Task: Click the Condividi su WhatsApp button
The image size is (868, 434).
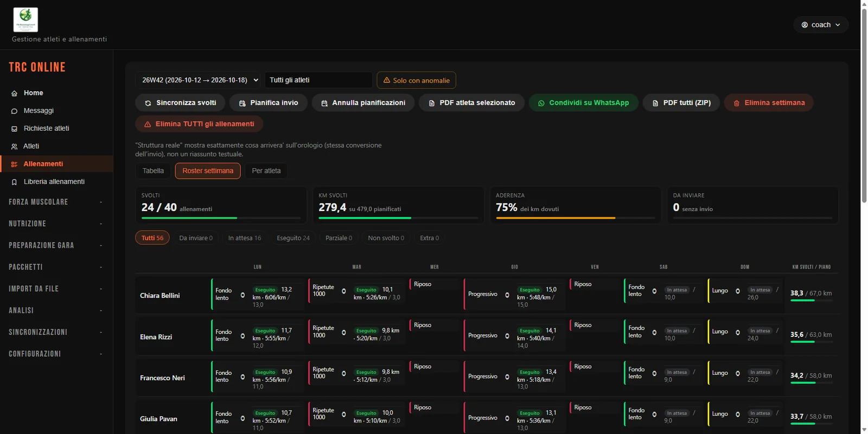Action: (583, 103)
